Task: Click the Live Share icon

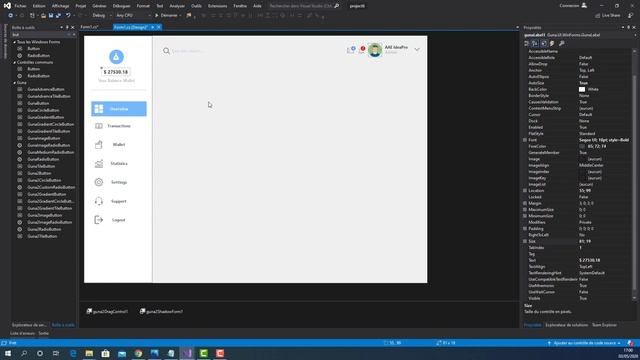Action: [598, 16]
